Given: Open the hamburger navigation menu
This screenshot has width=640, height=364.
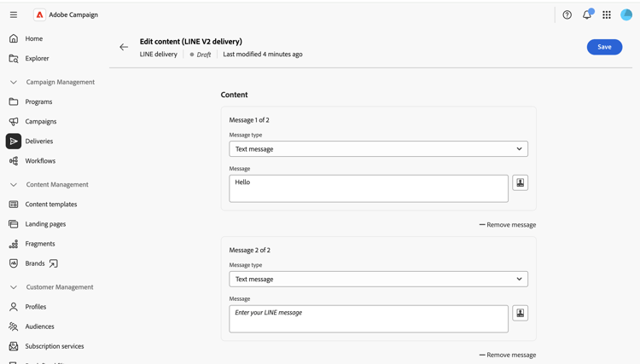Looking at the screenshot, I should (14, 14).
